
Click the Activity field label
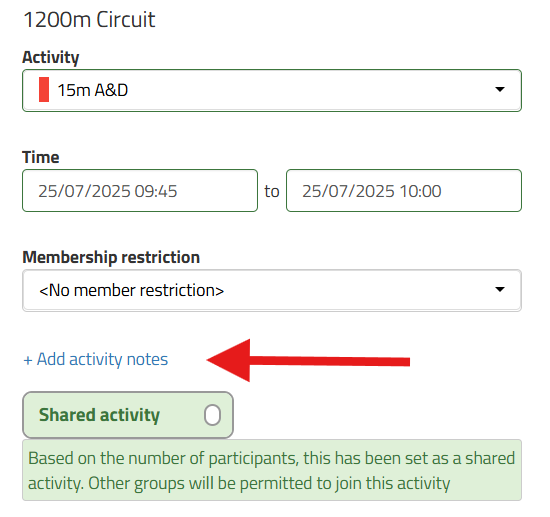pos(51,57)
